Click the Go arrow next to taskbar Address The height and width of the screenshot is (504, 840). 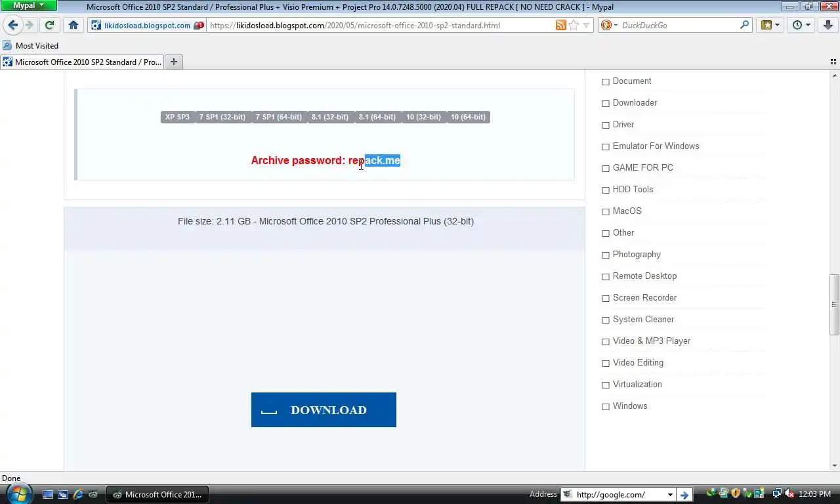tap(684, 495)
